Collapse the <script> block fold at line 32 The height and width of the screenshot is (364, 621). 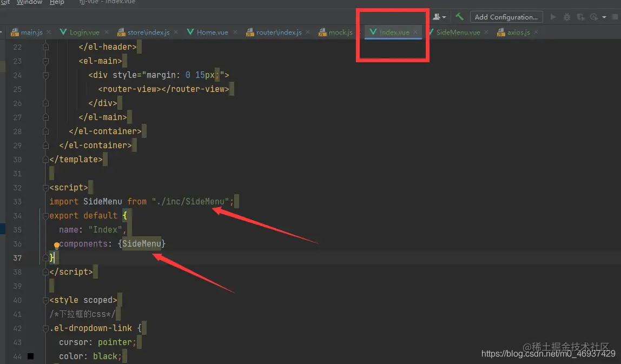[45, 188]
